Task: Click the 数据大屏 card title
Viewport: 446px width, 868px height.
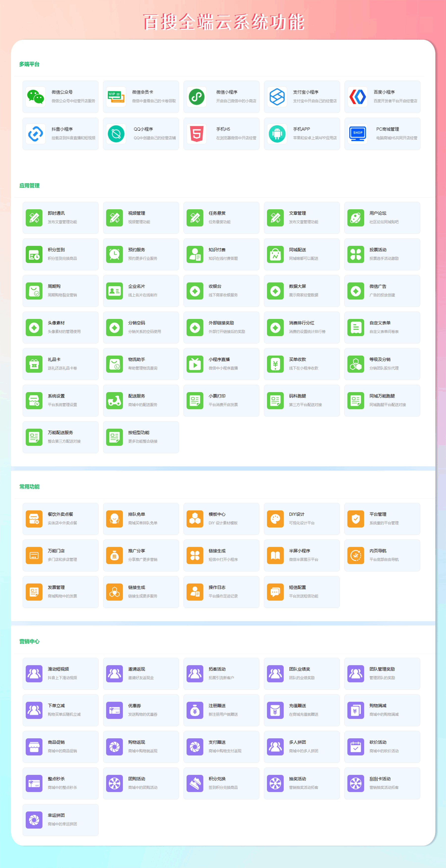Action: click(298, 286)
